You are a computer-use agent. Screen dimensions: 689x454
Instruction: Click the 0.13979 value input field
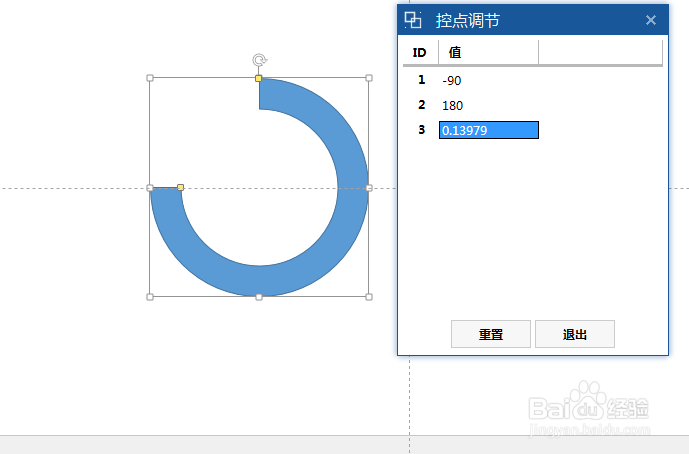coord(488,130)
